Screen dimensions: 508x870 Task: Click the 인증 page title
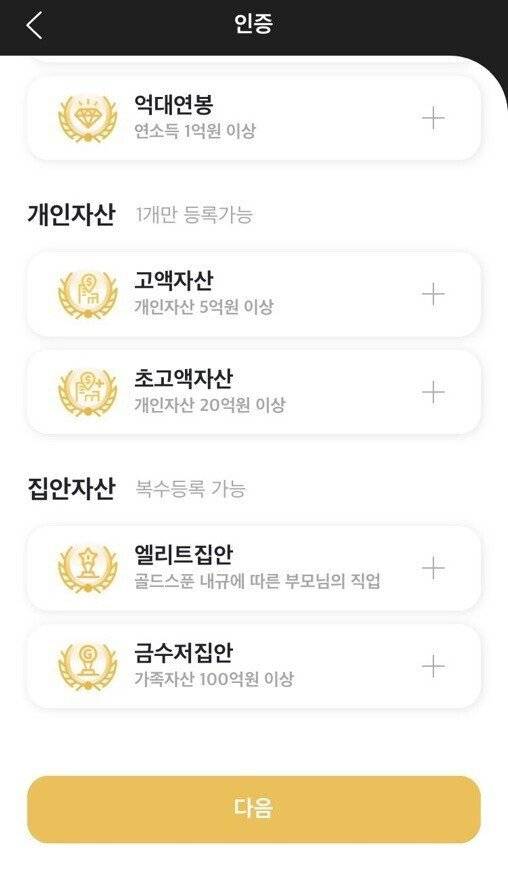tap(253, 24)
